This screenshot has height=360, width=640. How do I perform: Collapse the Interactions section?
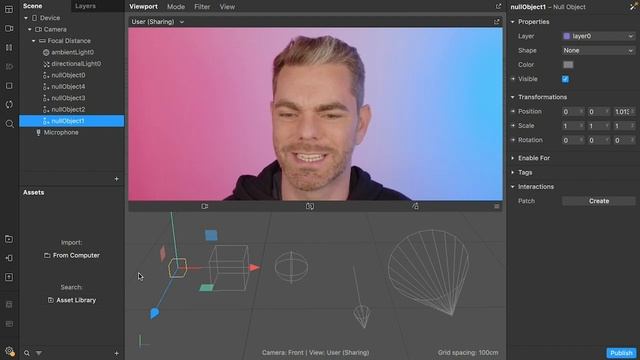click(x=513, y=187)
